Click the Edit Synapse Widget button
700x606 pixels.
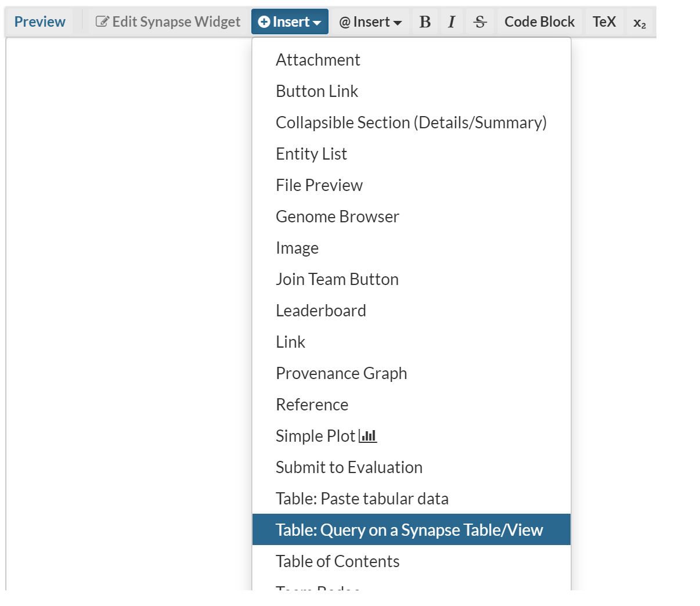(168, 21)
